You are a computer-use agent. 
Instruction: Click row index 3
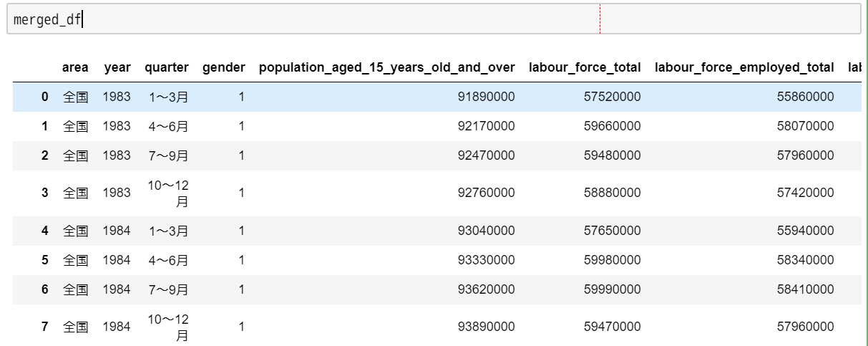point(45,193)
